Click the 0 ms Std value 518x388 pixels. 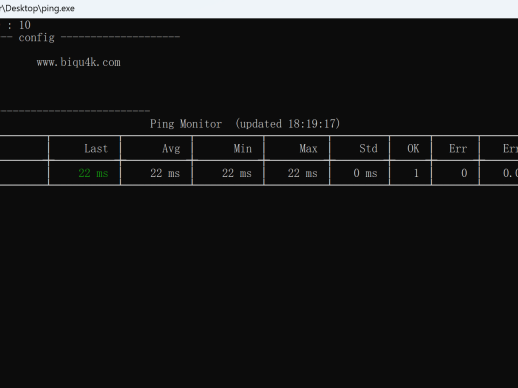tap(365, 173)
